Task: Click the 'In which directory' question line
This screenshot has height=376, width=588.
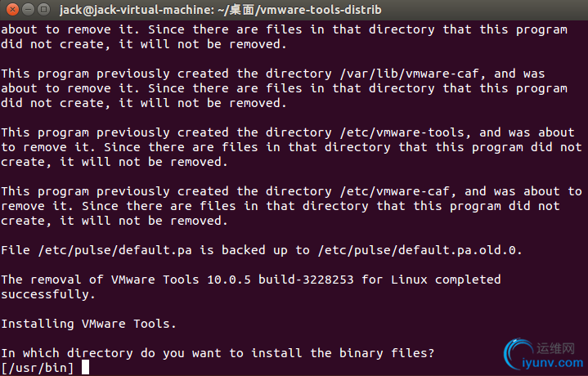Action: (218, 353)
